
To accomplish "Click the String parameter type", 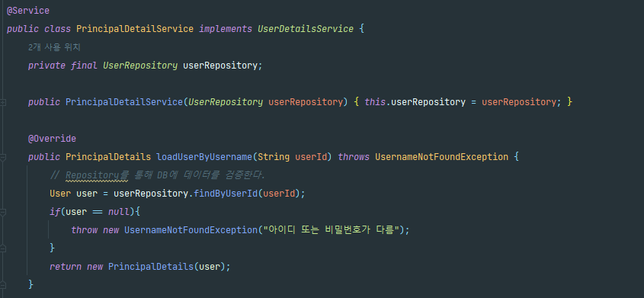I will click(274, 157).
